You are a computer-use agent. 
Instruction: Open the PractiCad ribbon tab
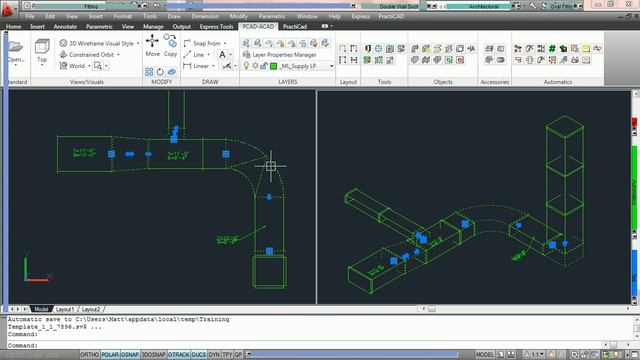point(295,27)
